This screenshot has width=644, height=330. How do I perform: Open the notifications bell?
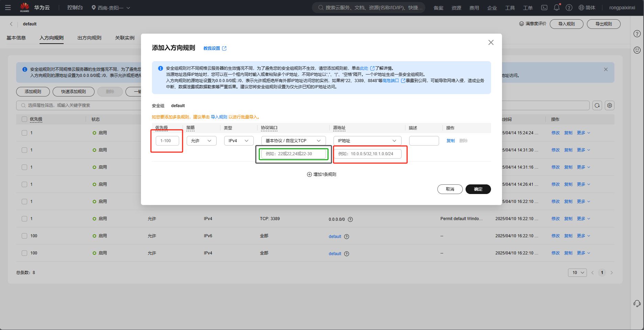point(557,8)
